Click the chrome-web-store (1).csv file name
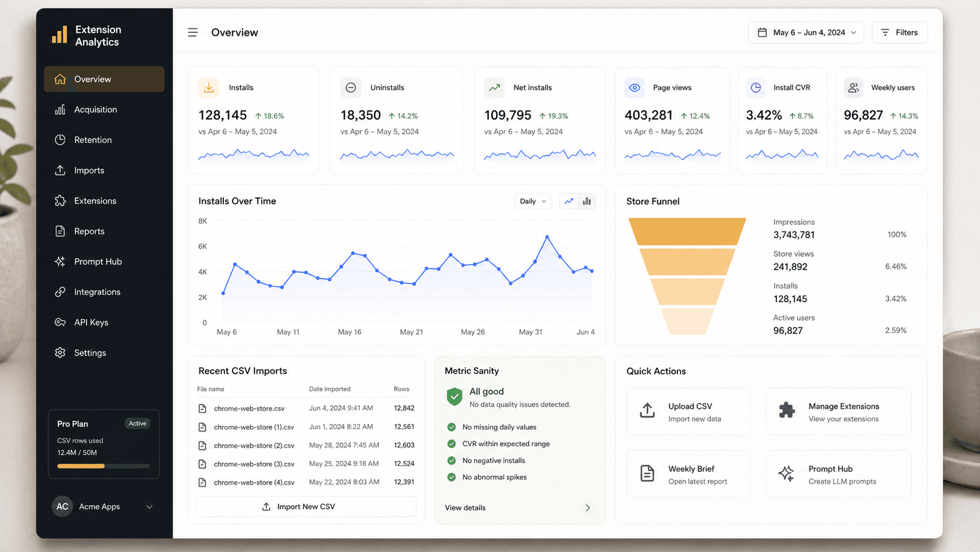The width and height of the screenshot is (980, 552). [254, 427]
